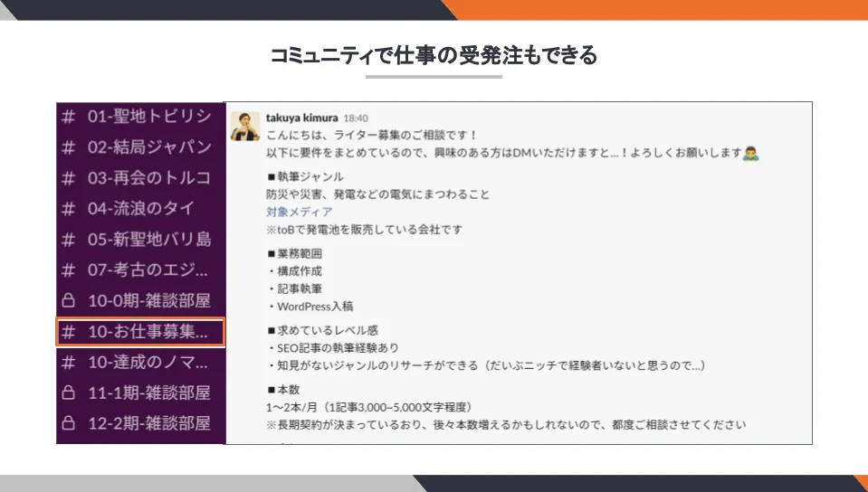Screen dimensions: 868x492
Task: Click the hash icon beside 10-お仕事募集...
Action: pos(68,332)
